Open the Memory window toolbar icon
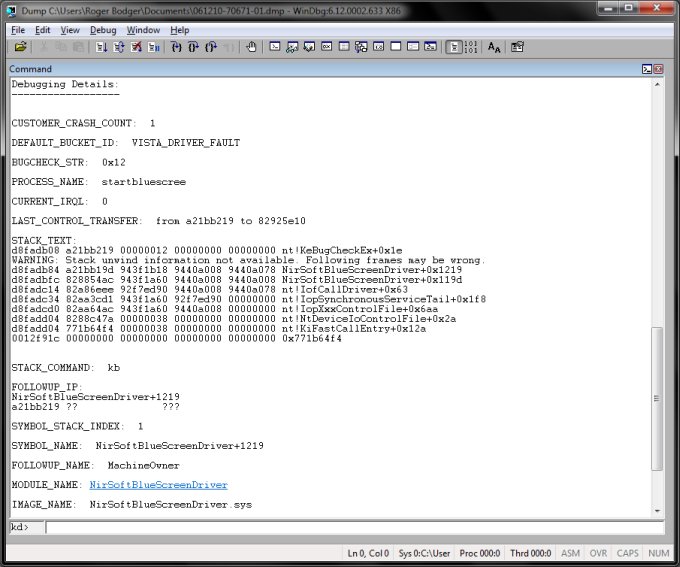Screen dimensions: 680x567 (x=344, y=46)
